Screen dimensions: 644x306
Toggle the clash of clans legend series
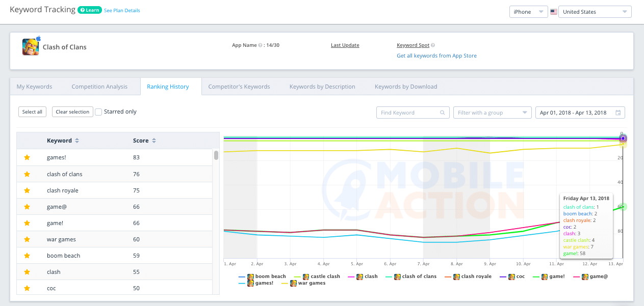[410, 276]
